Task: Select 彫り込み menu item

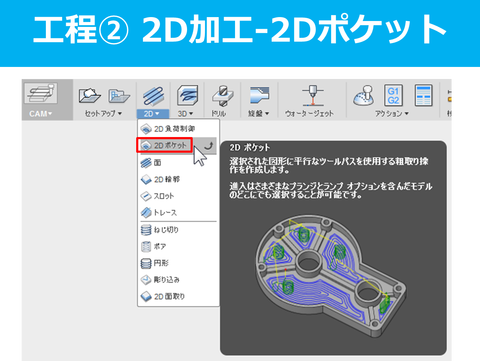Action: (x=178, y=279)
